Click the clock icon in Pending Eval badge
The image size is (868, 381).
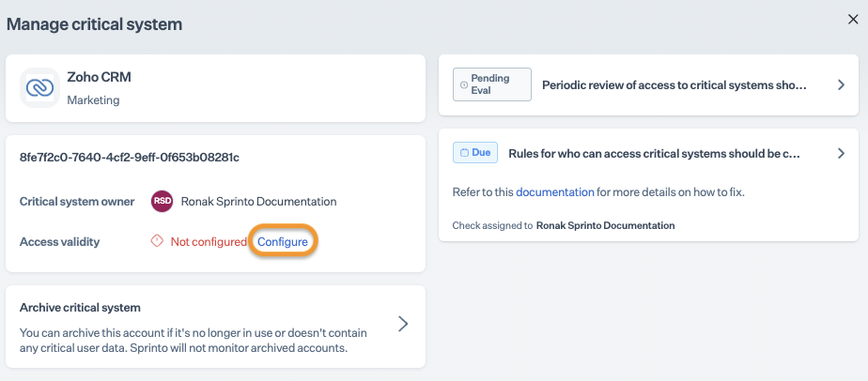[464, 85]
